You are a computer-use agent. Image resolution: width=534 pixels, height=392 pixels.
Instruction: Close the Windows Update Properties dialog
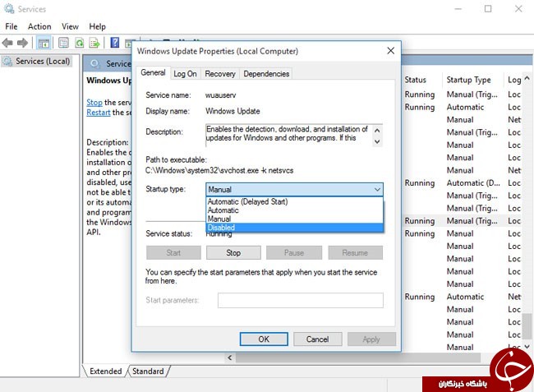click(390, 51)
